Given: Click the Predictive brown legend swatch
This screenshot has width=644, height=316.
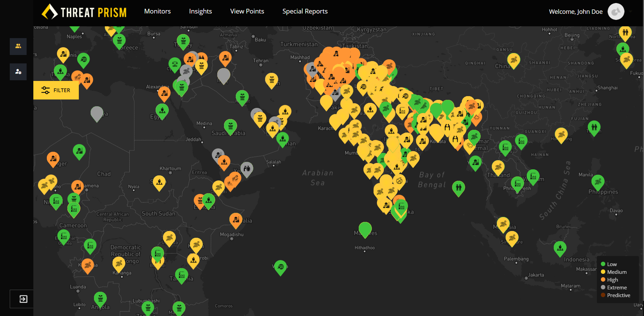Looking at the screenshot, I should click(x=603, y=295).
